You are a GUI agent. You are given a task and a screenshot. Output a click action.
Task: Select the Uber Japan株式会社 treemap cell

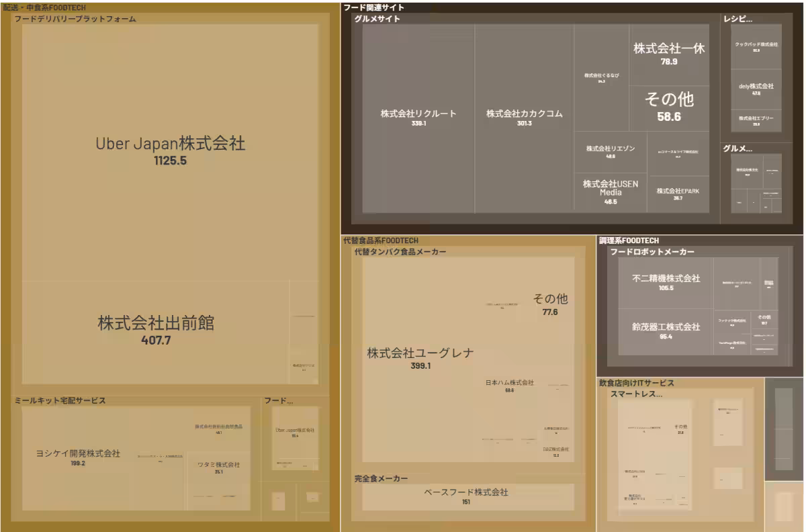tap(170, 142)
